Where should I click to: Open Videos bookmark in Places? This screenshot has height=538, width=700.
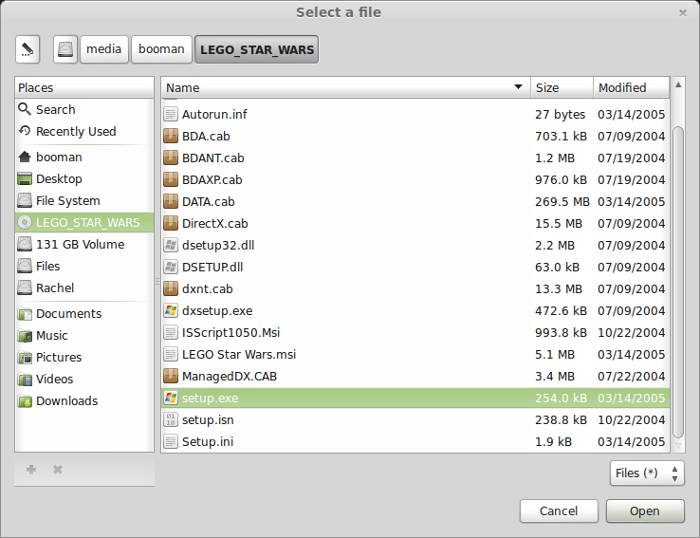click(84, 379)
